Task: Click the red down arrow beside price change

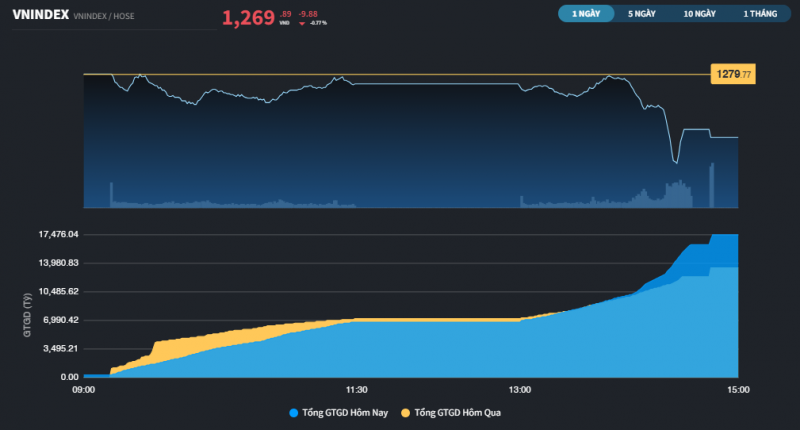Action: 302,22
